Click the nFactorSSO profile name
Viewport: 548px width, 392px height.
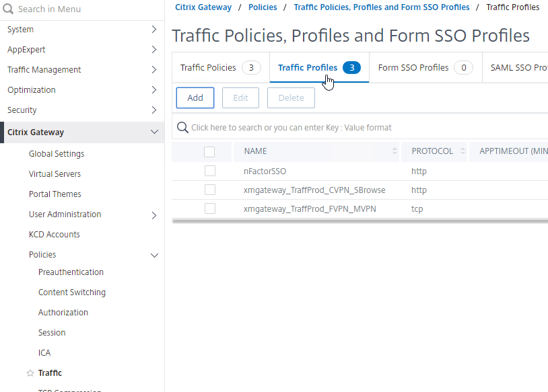(x=265, y=171)
